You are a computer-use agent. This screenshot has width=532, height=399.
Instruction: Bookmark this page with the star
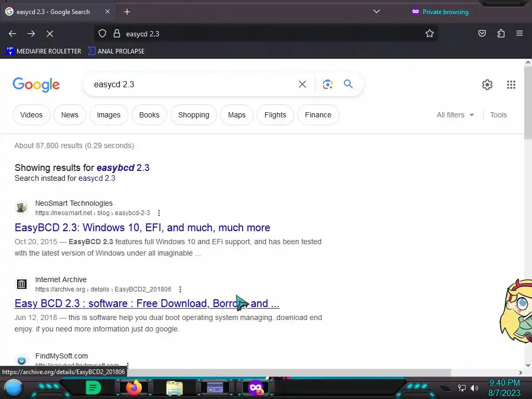(x=430, y=33)
